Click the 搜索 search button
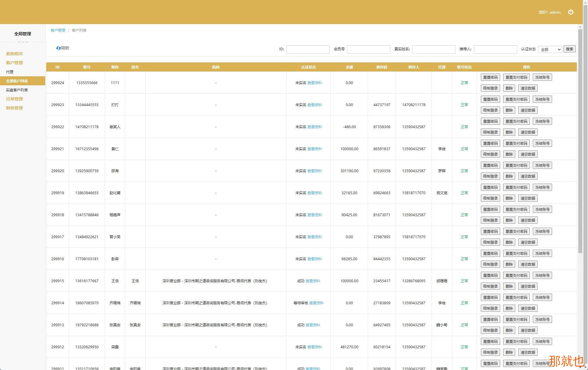 (x=569, y=49)
